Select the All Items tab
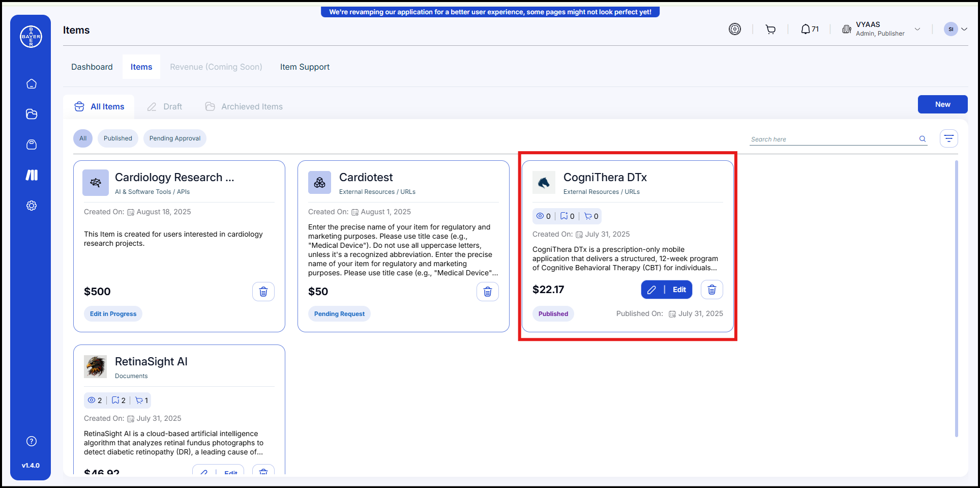 tap(99, 106)
